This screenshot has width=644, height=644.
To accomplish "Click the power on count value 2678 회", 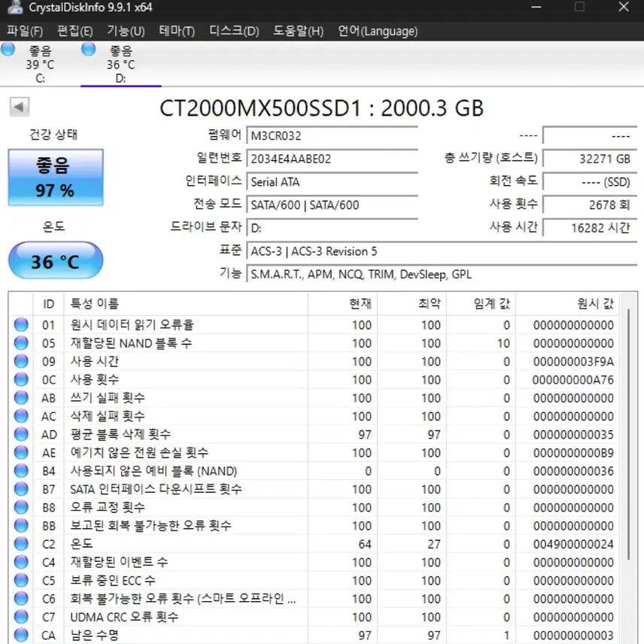I will pos(590,205).
